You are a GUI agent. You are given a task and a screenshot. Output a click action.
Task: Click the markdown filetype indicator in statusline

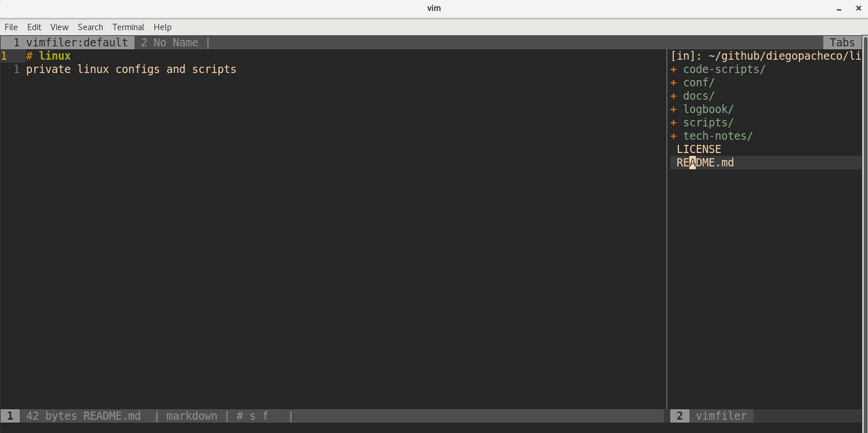click(191, 416)
